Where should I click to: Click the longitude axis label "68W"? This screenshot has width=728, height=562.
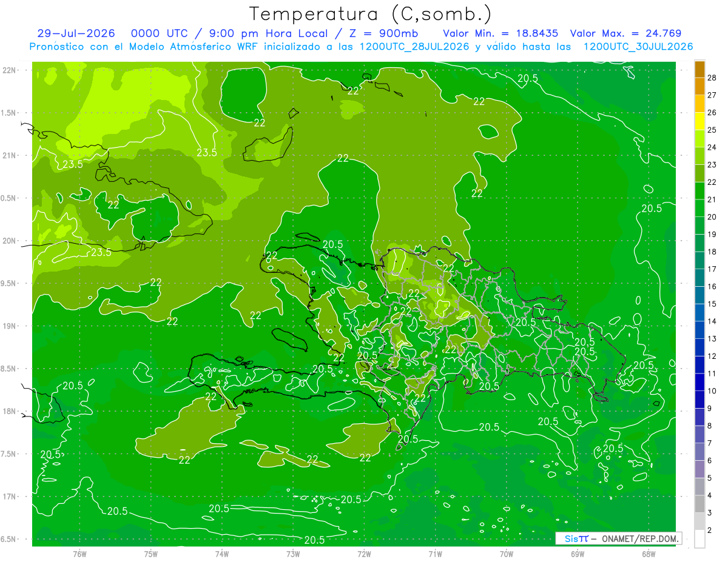[649, 554]
